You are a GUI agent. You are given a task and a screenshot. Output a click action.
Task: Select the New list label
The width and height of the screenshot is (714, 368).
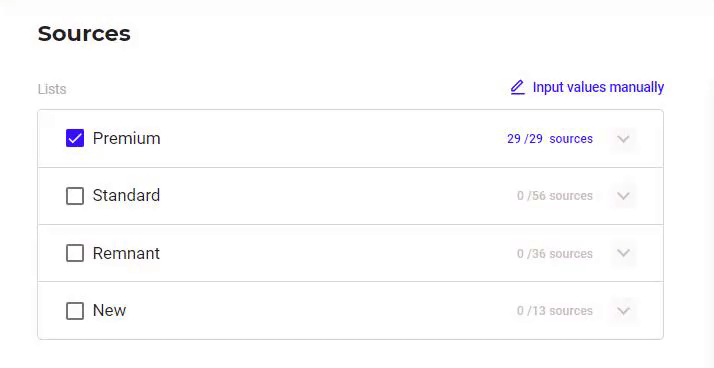[x=109, y=311]
